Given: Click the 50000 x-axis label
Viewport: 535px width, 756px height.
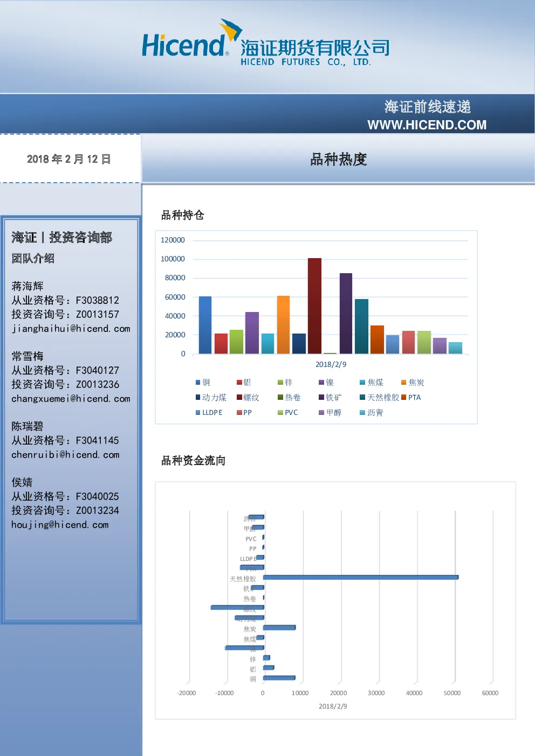Looking at the screenshot, I should tap(452, 693).
